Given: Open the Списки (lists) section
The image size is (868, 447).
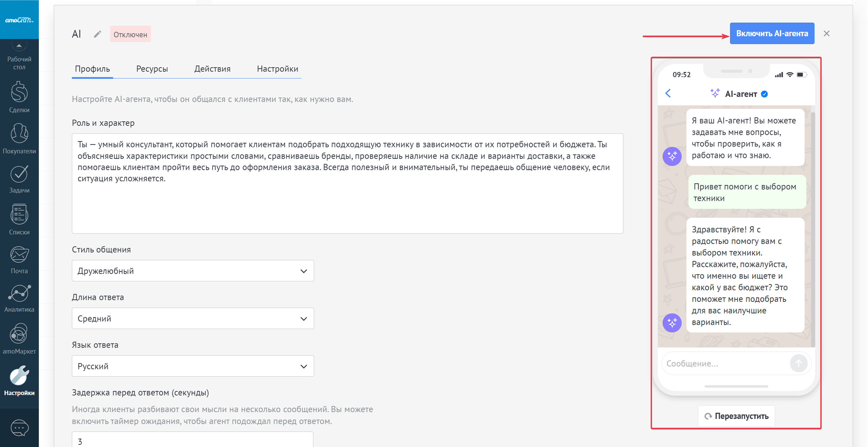Looking at the screenshot, I should pos(19,219).
